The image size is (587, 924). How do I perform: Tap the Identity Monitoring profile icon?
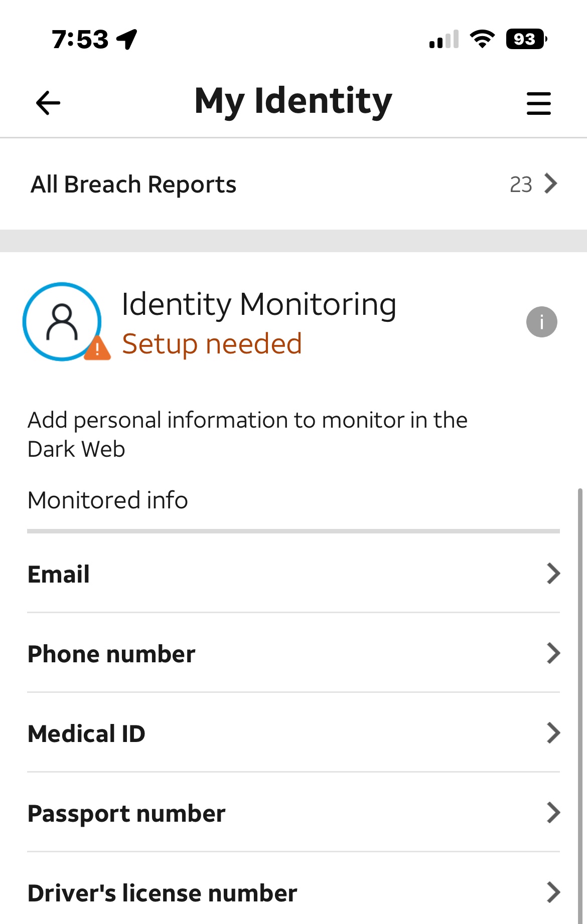click(x=61, y=321)
